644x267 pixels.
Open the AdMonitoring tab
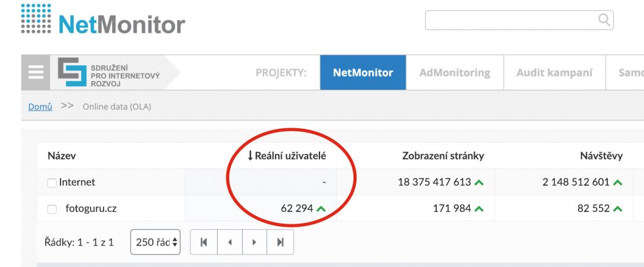(x=455, y=72)
